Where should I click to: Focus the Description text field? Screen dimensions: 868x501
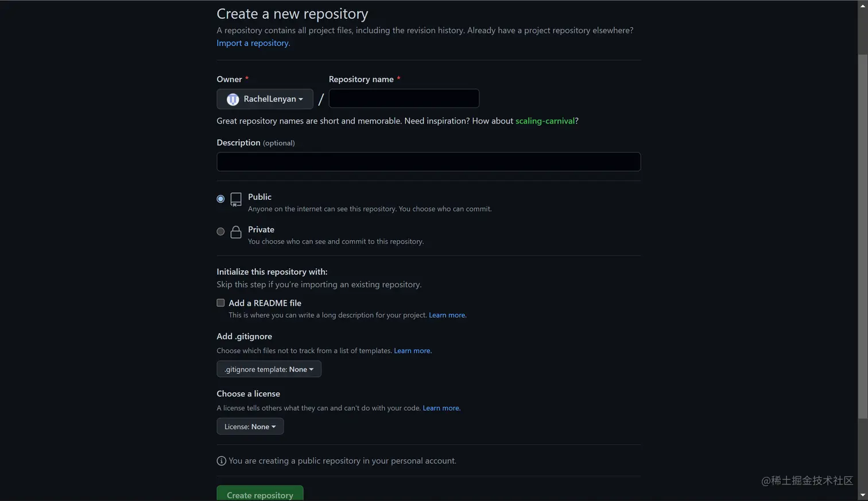click(x=428, y=161)
